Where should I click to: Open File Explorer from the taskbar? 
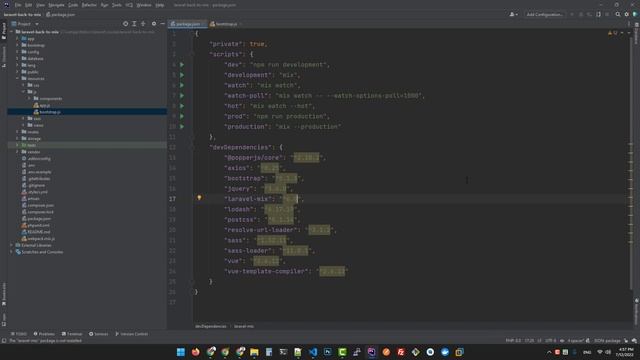coord(254,352)
